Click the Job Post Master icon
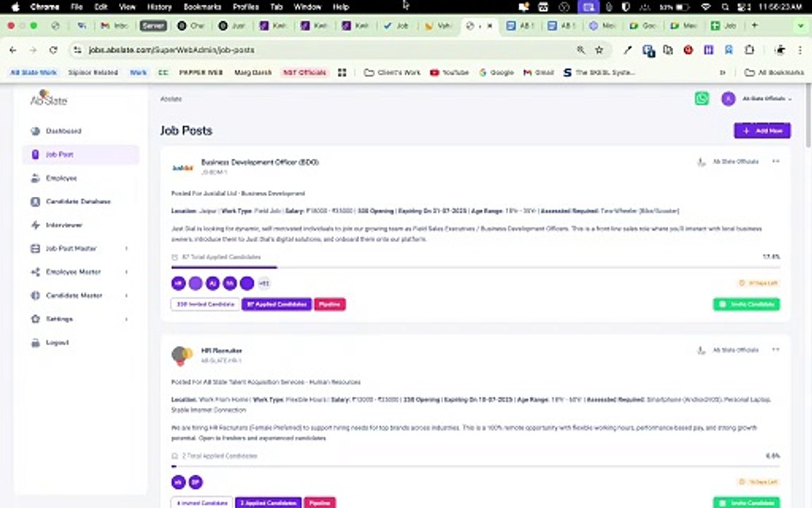Image resolution: width=812 pixels, height=508 pixels. tap(35, 249)
